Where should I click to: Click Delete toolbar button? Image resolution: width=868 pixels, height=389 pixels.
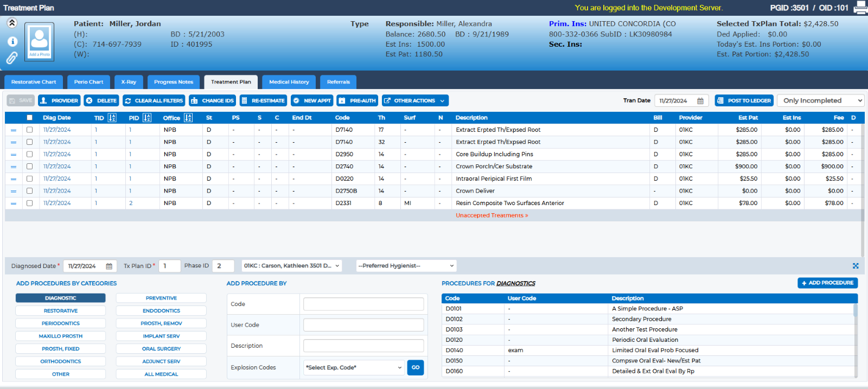click(101, 100)
